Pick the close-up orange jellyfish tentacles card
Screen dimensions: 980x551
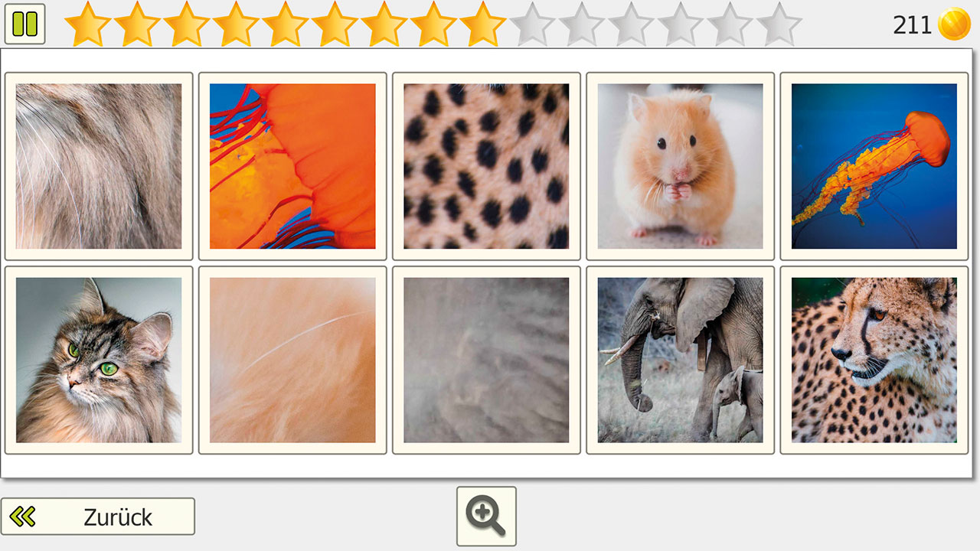tap(292, 166)
